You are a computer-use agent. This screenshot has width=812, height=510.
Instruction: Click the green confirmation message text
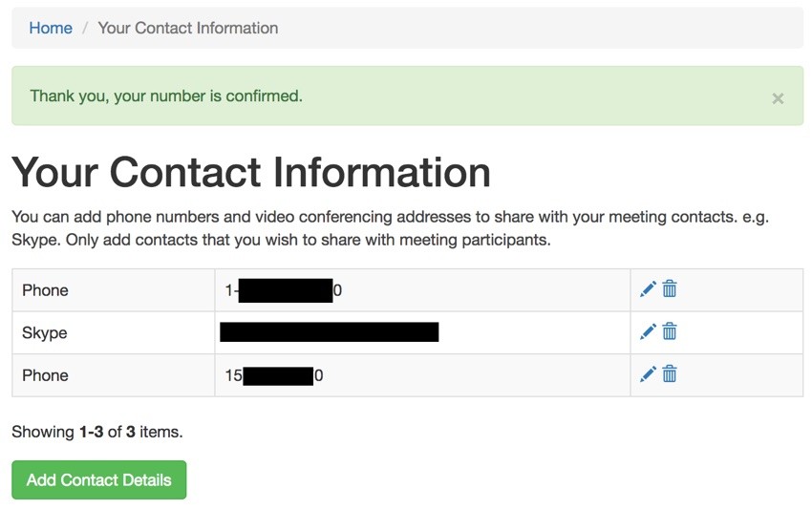tap(166, 96)
